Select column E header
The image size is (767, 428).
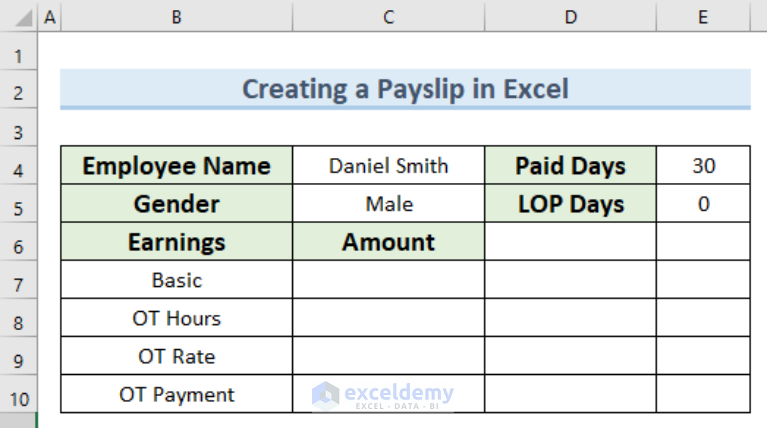pyautogui.click(x=703, y=17)
